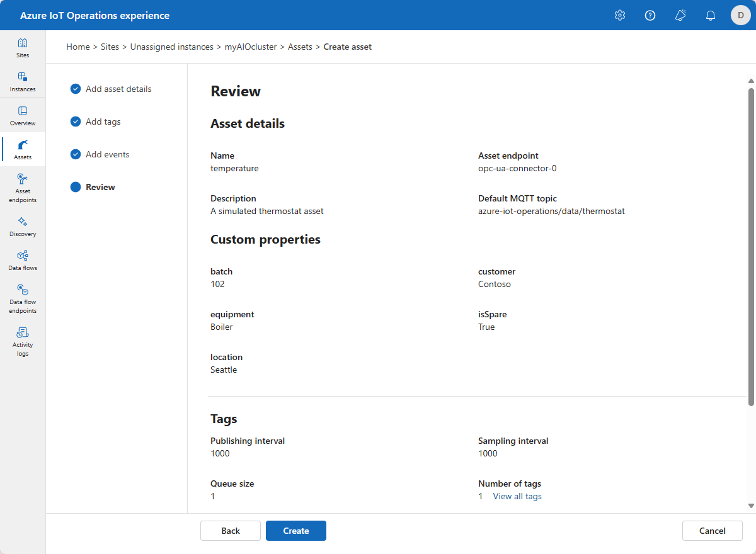756x554 pixels.
Task: Click the Cancel button
Action: [713, 531]
